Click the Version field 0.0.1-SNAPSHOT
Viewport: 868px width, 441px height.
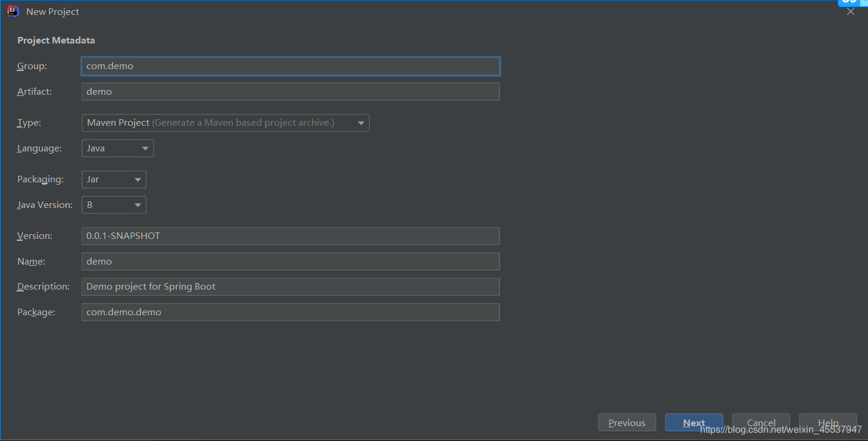coord(291,236)
